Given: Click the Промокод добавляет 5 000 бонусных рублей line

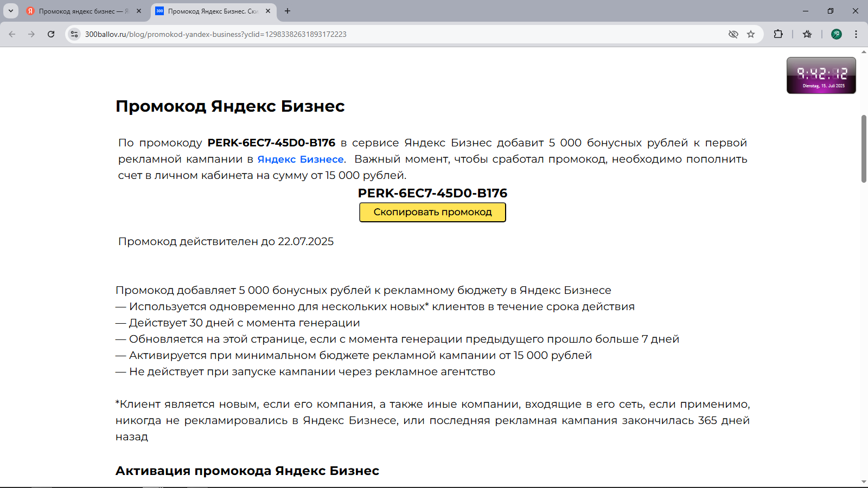Looking at the screenshot, I should pos(363,290).
